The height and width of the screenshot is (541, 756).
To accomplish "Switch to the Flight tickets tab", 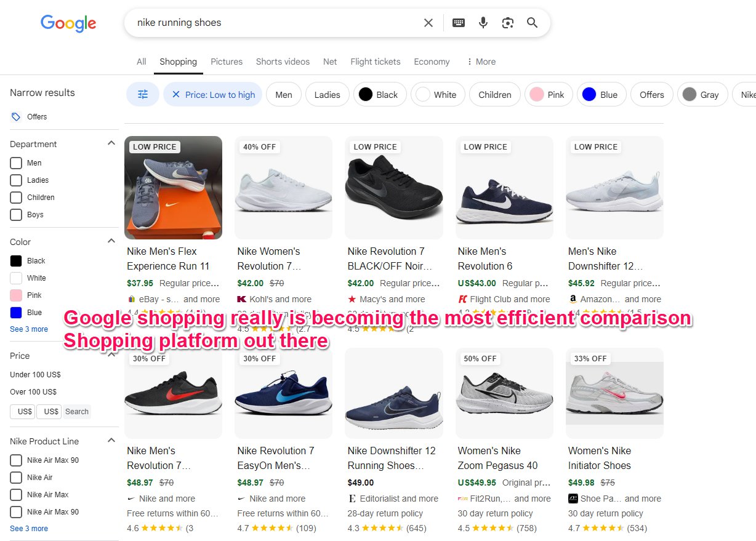I will click(376, 62).
